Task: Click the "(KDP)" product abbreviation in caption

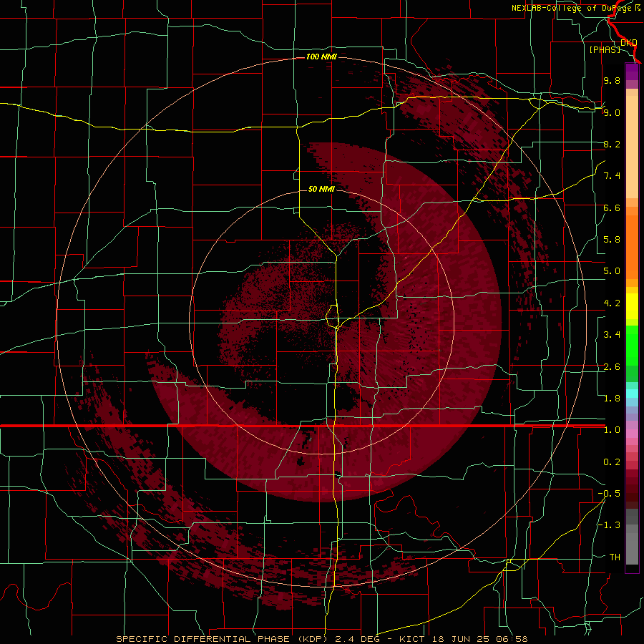Action: 314,639
